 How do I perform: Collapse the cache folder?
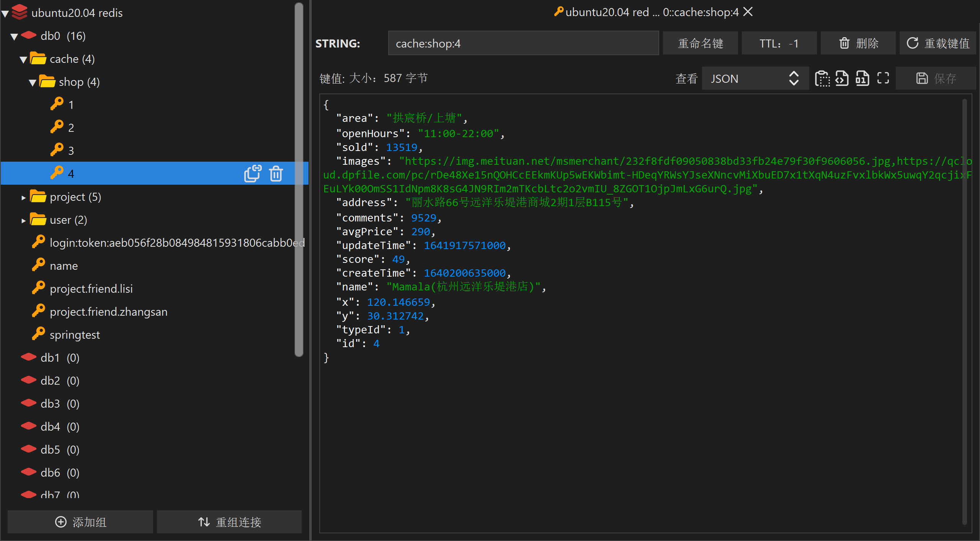pyautogui.click(x=23, y=60)
